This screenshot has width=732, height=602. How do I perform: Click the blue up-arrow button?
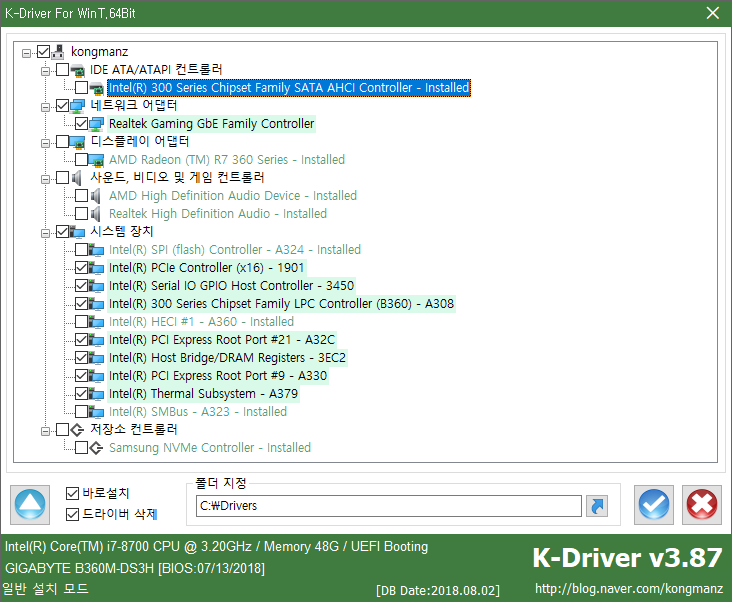30,504
